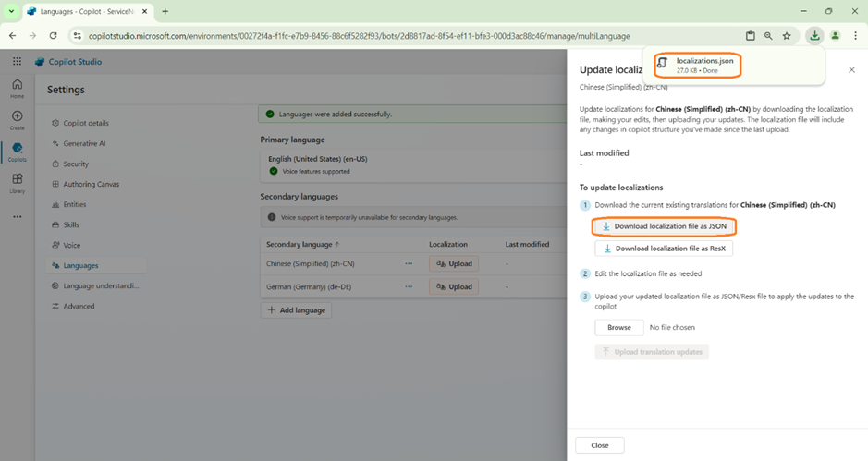The image size is (868, 461).
Task: Open the app launcher waffle icon
Action: coord(17,62)
